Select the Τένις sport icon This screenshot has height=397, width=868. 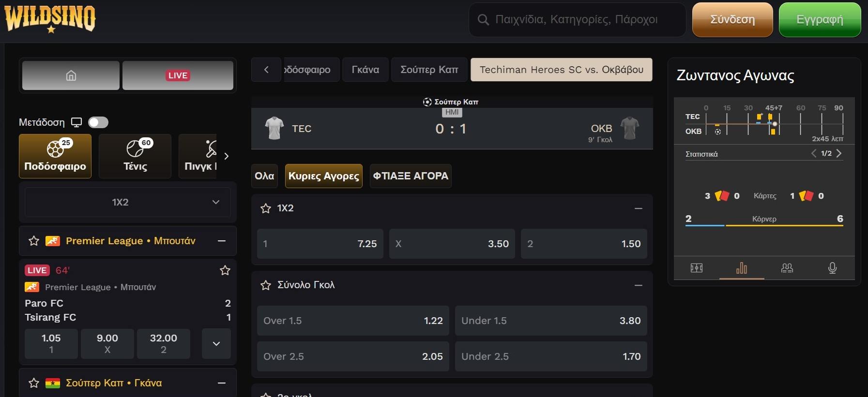(x=135, y=156)
